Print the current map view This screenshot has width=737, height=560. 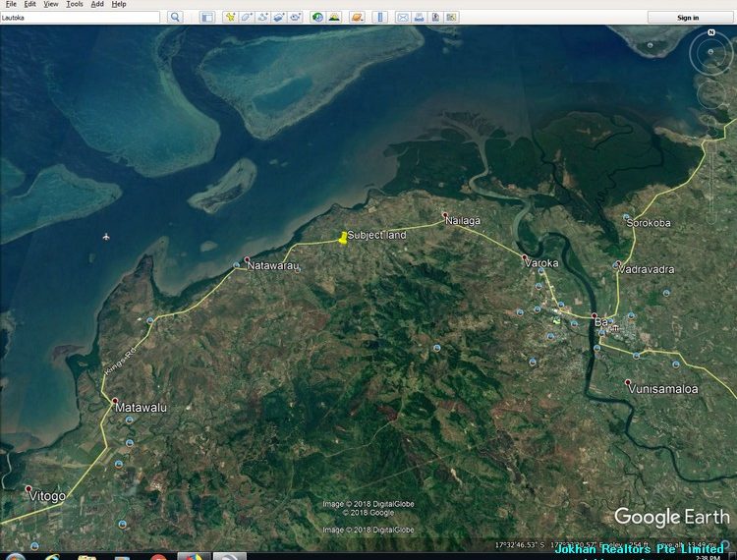[419, 18]
